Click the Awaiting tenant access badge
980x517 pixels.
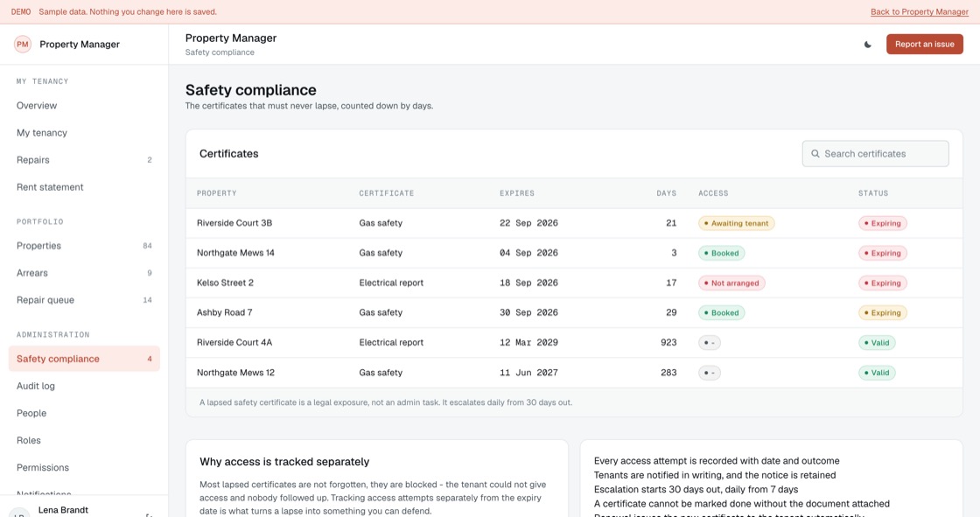[x=736, y=223]
